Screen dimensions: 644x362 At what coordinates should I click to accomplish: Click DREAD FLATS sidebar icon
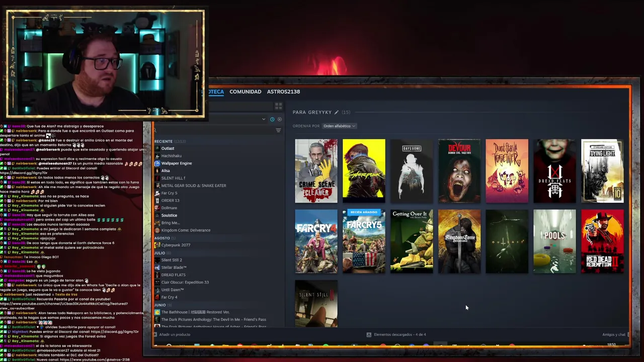[157, 275]
